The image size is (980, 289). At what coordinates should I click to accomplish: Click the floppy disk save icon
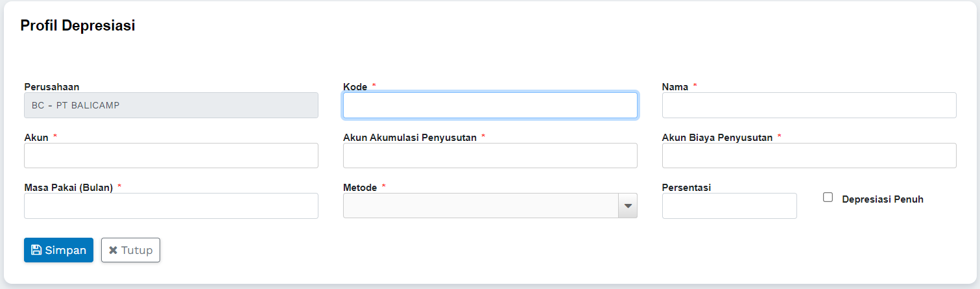(x=36, y=250)
